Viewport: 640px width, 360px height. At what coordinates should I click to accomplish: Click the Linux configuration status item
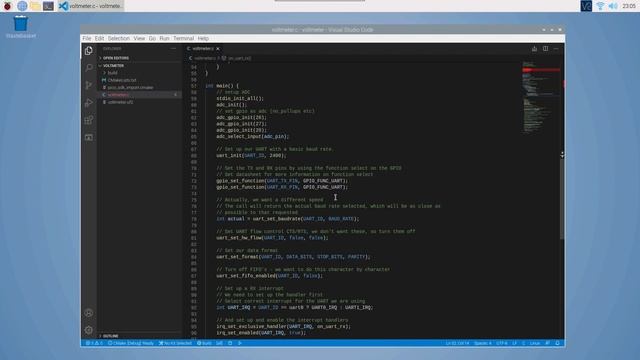[535, 343]
